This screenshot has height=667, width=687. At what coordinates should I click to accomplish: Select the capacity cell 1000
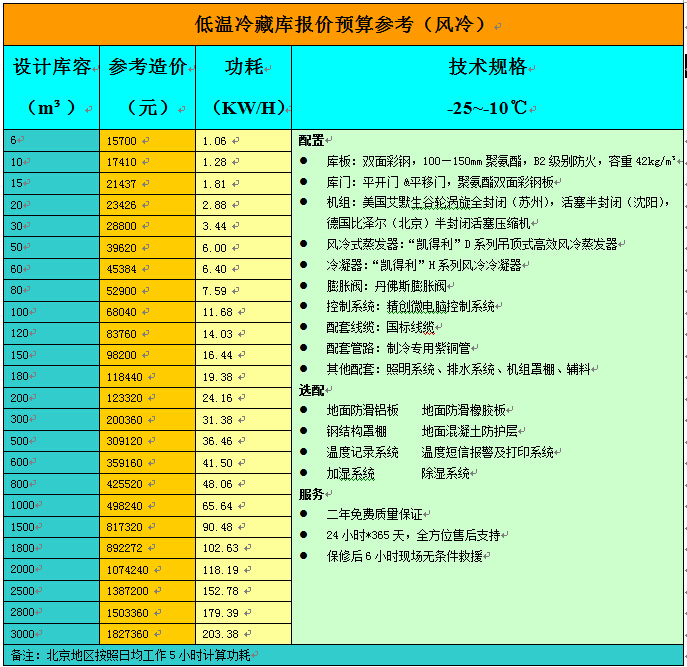22,505
